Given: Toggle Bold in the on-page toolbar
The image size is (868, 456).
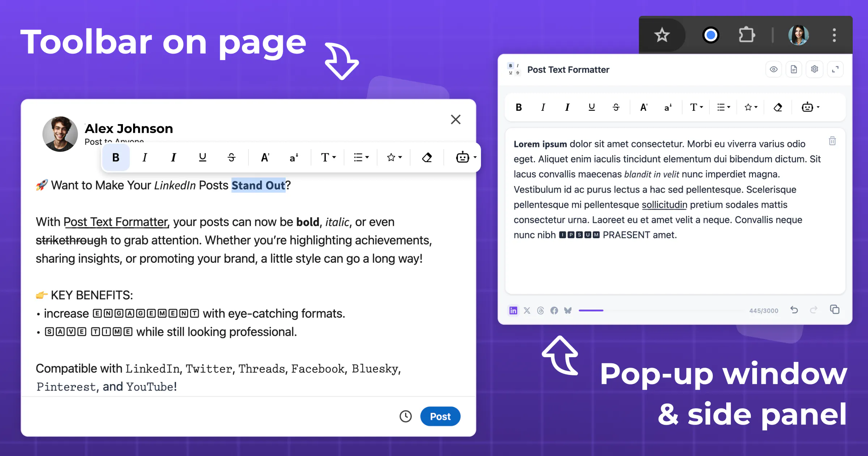Looking at the screenshot, I should [x=116, y=157].
